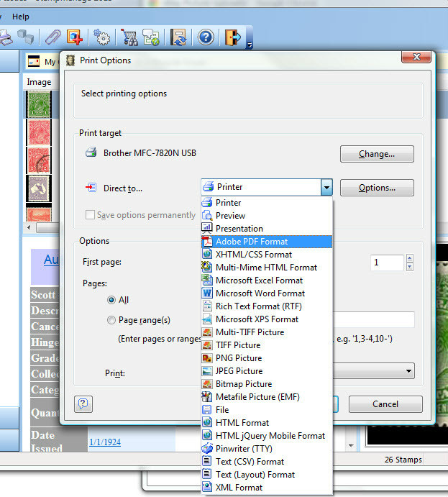Click the left scroll arrow under images

click(29, 227)
